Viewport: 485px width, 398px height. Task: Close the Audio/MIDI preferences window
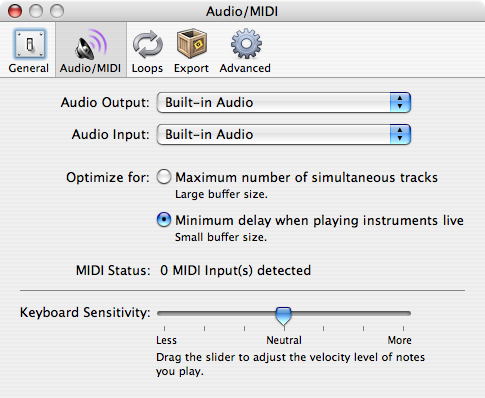(15, 11)
